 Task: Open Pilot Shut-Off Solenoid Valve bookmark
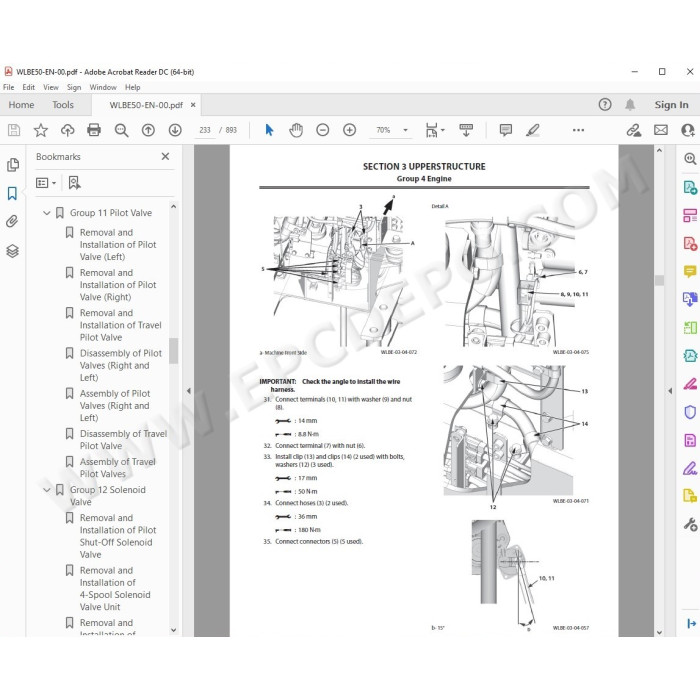[118, 536]
